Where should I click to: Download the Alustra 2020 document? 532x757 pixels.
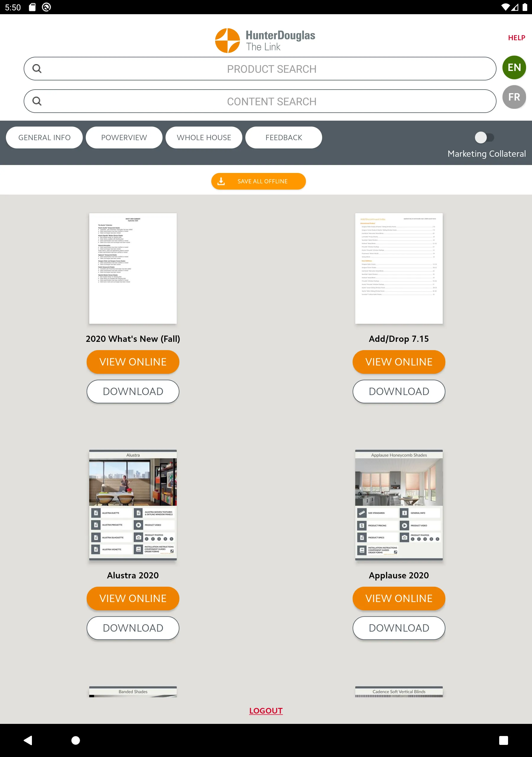tap(133, 628)
